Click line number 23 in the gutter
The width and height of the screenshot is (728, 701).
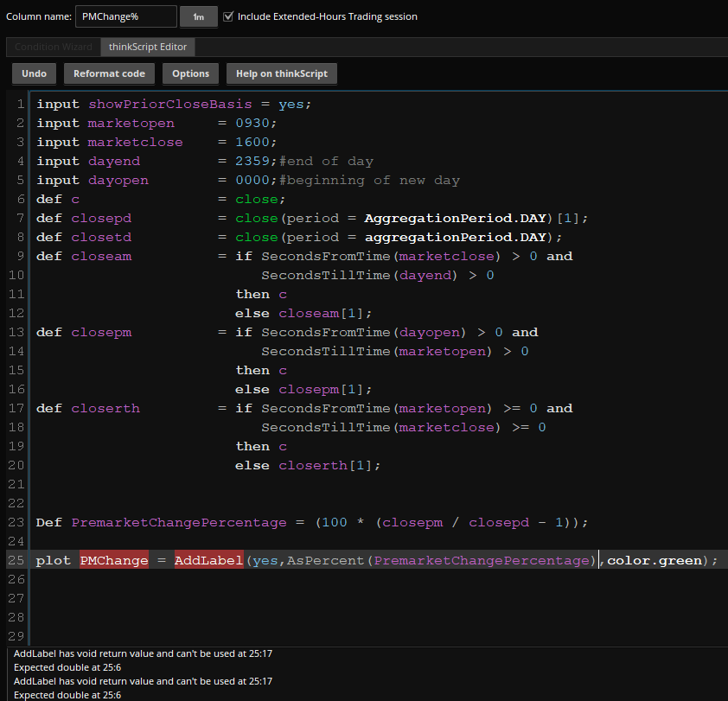tap(19, 522)
